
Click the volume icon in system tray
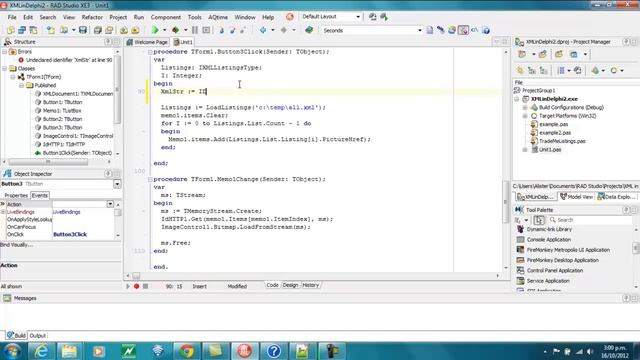pos(590,351)
